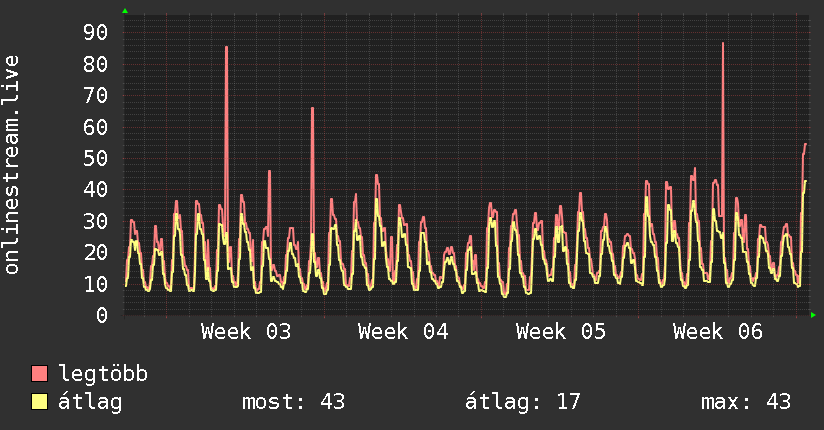
Task: Click the 90 y-axis tick label
Action: [96, 33]
